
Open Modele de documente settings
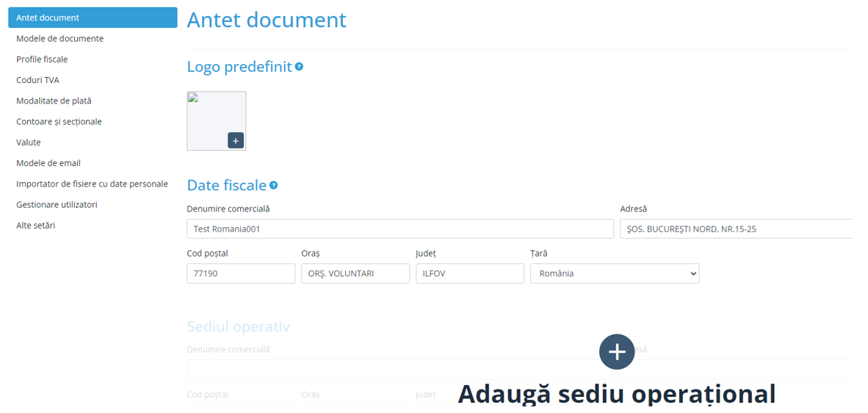pos(60,38)
